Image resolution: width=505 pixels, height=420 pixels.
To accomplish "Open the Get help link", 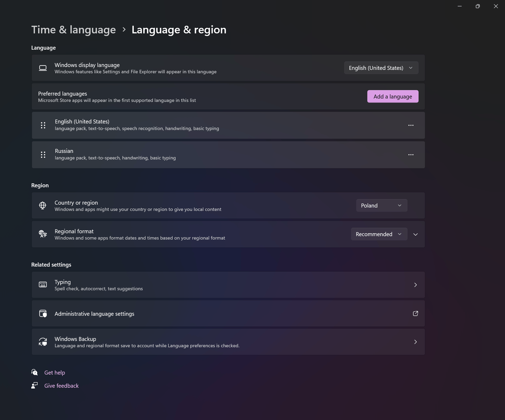I will tap(55, 372).
